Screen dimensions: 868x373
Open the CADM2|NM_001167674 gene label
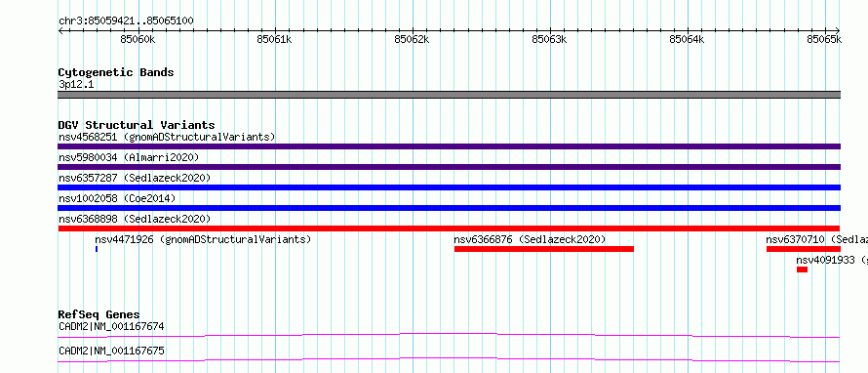[x=111, y=326]
